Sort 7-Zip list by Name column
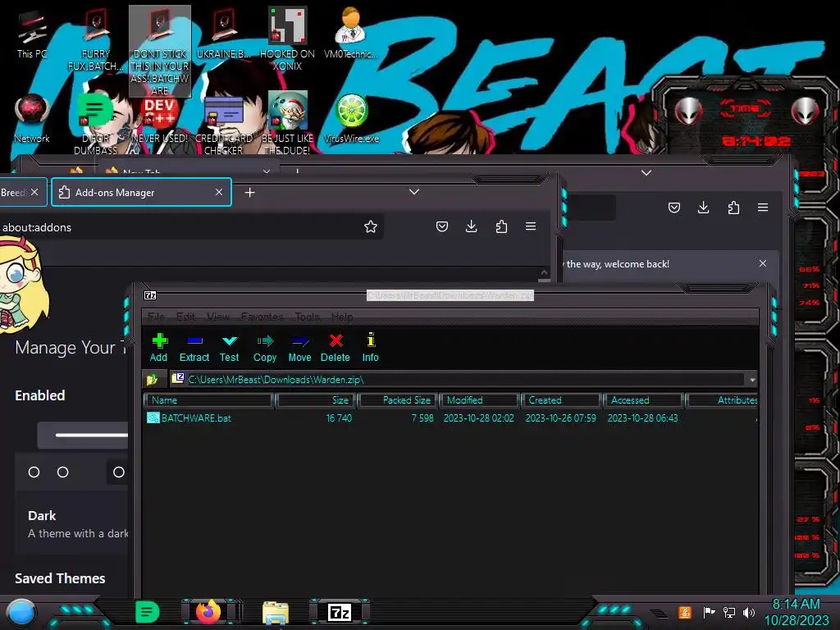 point(209,400)
